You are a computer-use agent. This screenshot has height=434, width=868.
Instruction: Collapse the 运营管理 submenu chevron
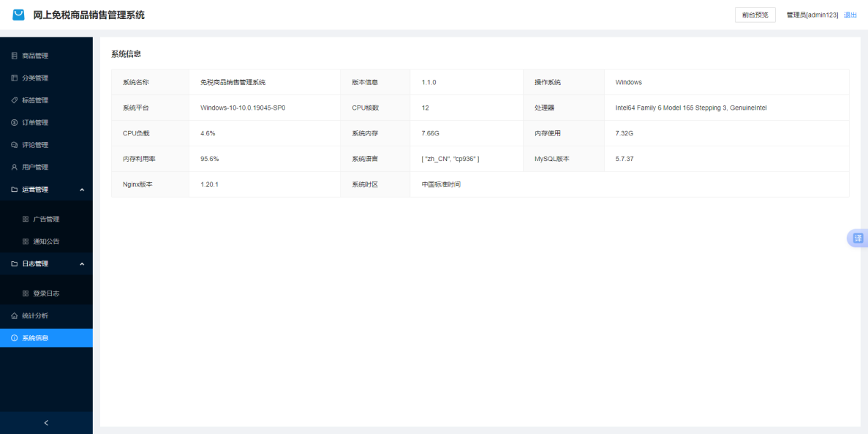tap(82, 190)
